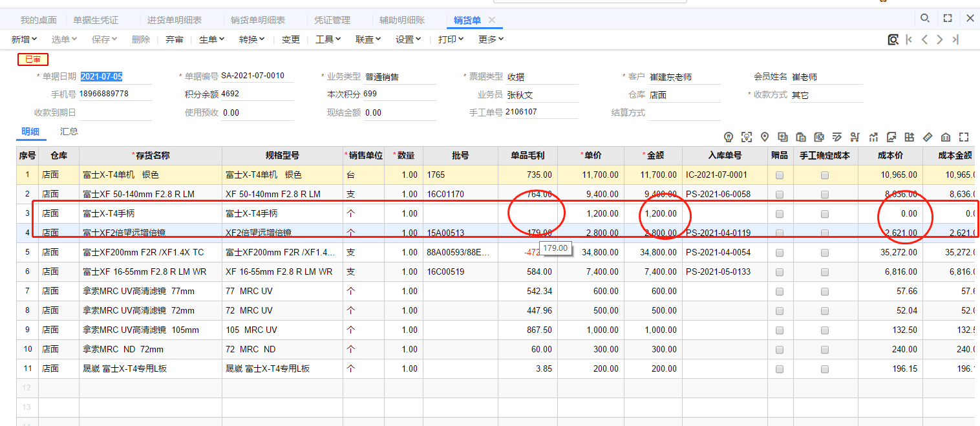Image resolution: width=980 pixels, height=426 pixels.
Task: Go to the previous document record
Action: tap(924, 39)
